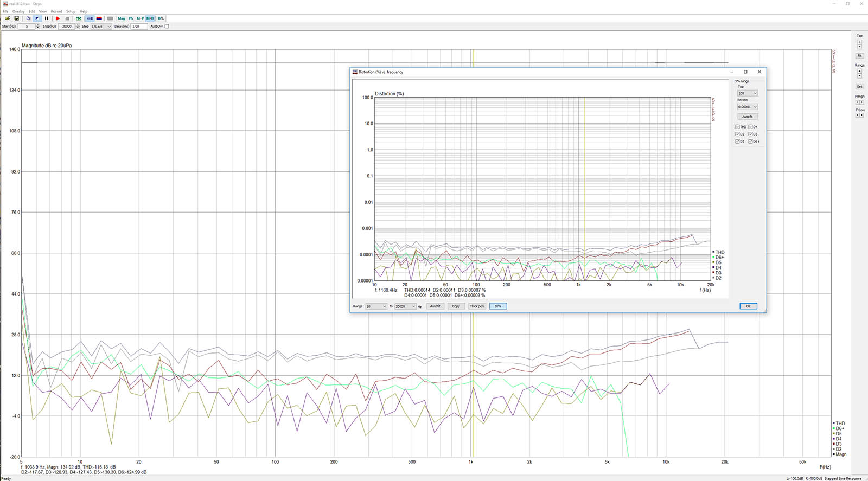This screenshot has width=868, height=481.
Task: Open the Record menu
Action: coord(56,11)
